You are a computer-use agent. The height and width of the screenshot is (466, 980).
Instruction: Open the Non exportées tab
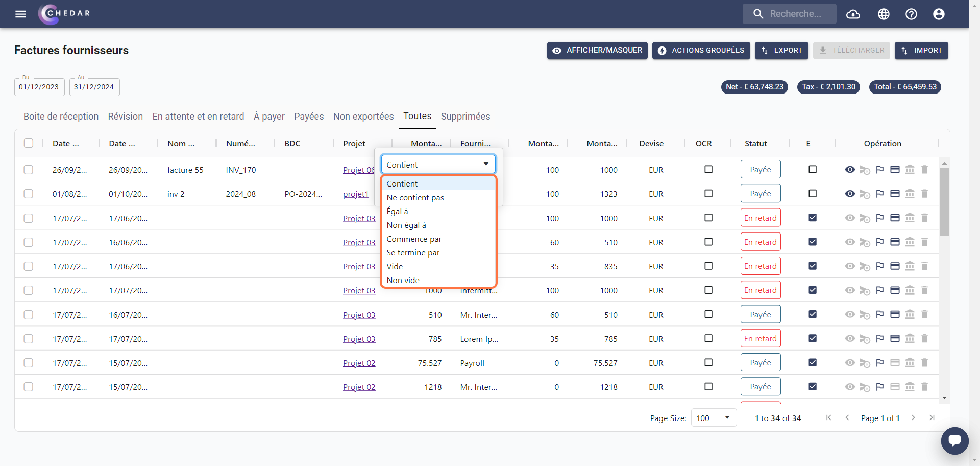pos(363,116)
